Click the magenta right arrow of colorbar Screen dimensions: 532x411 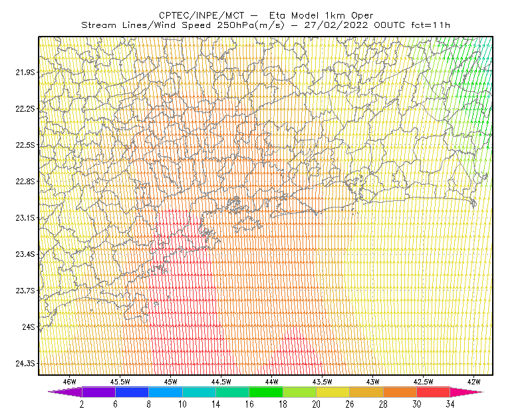pos(467,392)
